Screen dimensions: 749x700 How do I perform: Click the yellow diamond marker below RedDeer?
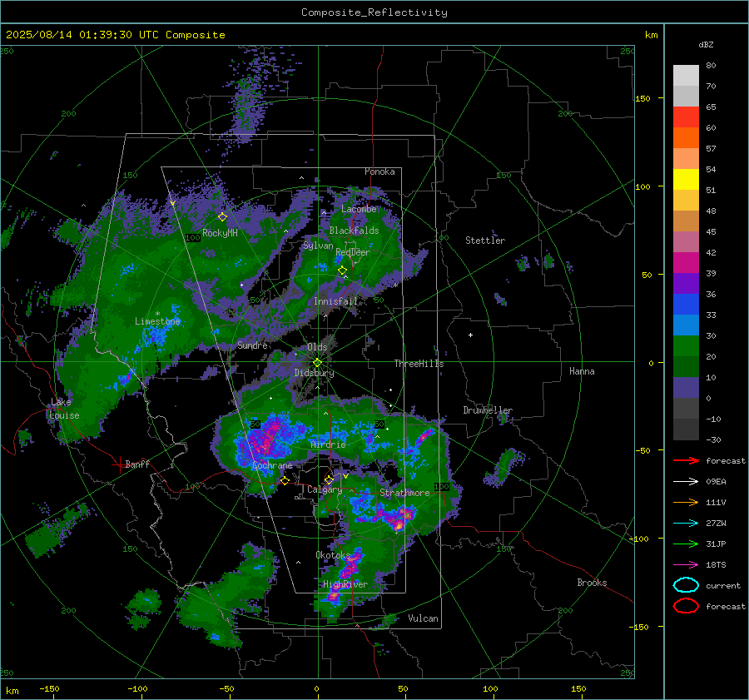coord(342,271)
